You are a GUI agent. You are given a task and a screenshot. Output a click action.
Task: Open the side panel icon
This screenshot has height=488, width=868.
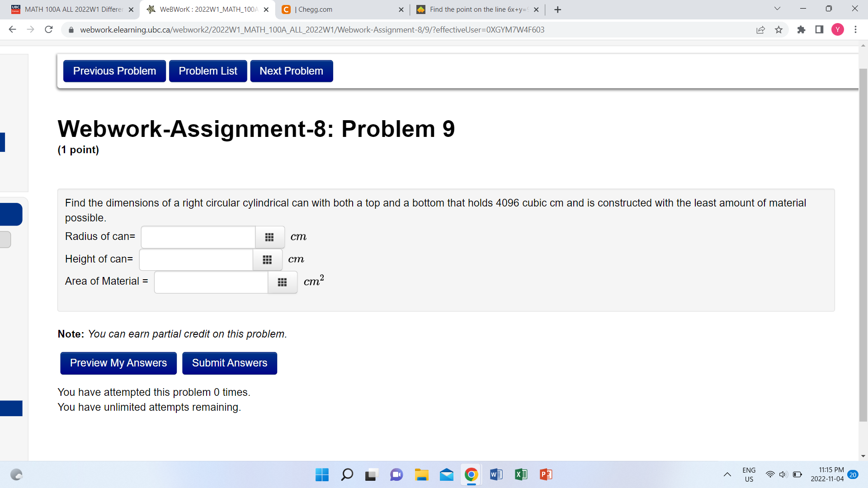[x=819, y=30]
